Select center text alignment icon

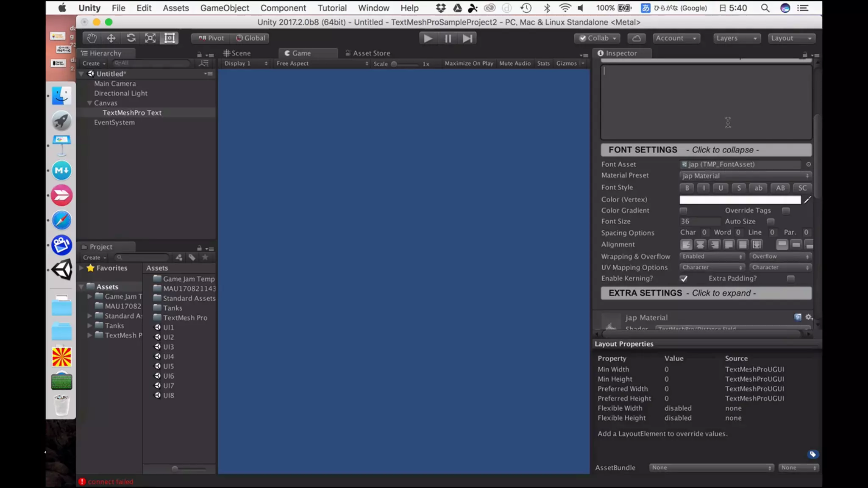[700, 245]
